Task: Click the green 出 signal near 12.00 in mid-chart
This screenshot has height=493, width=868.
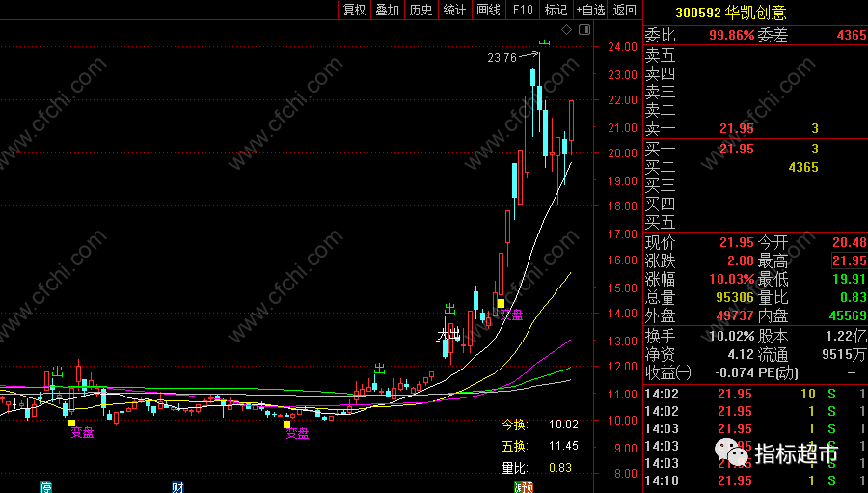Action: pos(379,369)
